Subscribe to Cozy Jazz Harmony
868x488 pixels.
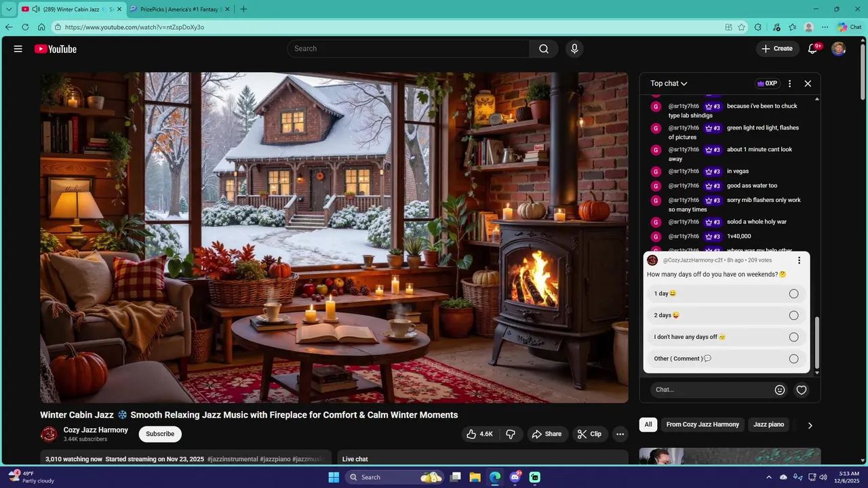point(160,434)
